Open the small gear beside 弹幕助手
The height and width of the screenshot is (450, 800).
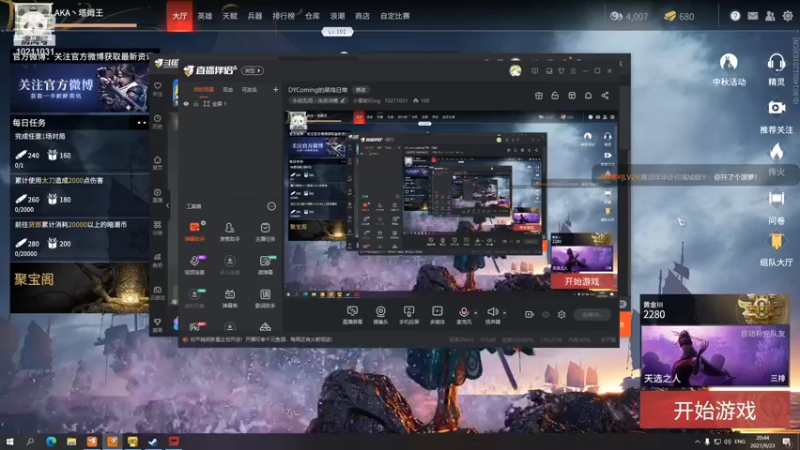pos(203,223)
